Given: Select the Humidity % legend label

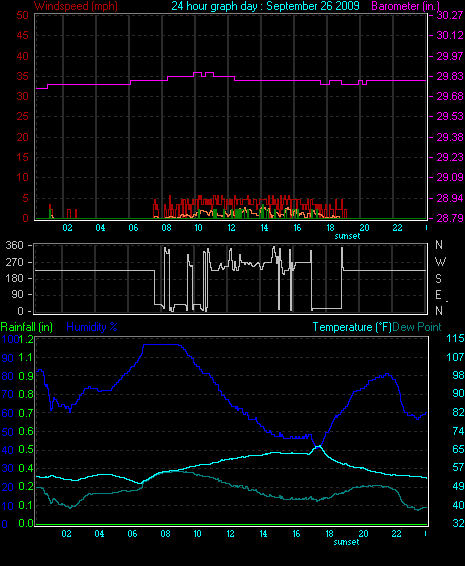Looking at the screenshot, I should coord(92,327).
